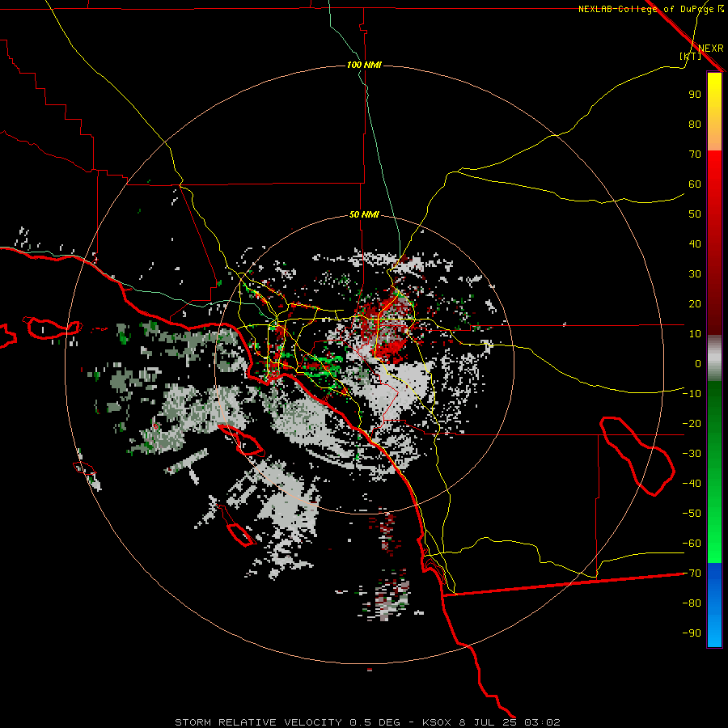Click the Storm Relative Velocity caption at bottom
The height and width of the screenshot is (728, 728).
point(367,722)
